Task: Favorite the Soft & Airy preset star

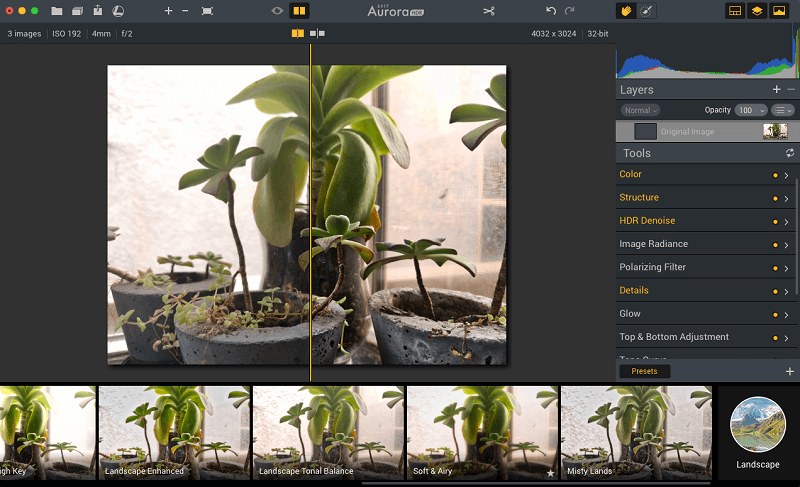Action: [551, 473]
